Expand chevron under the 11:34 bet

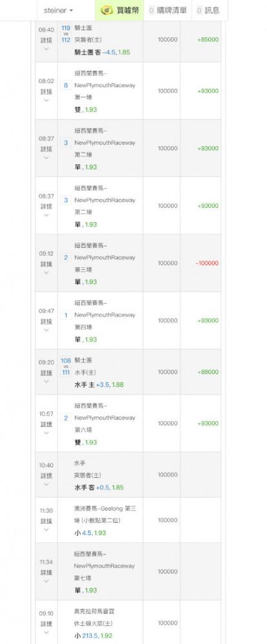coord(46,581)
